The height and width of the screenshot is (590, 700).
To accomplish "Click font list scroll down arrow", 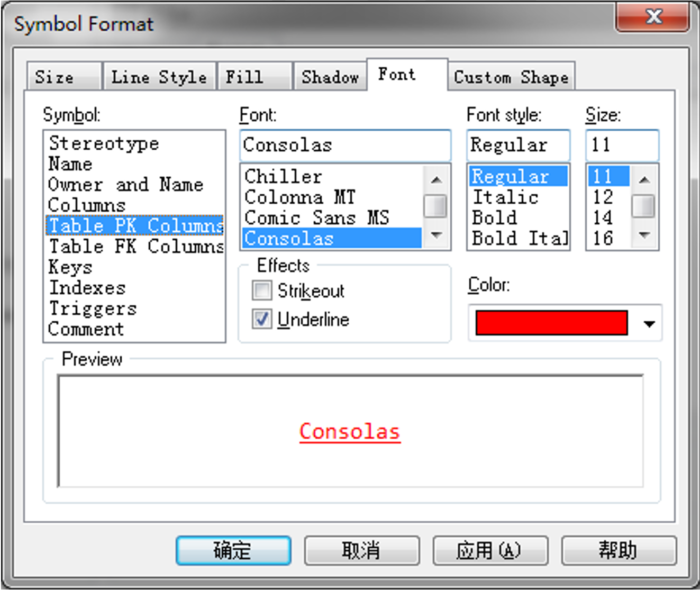I will click(x=436, y=234).
